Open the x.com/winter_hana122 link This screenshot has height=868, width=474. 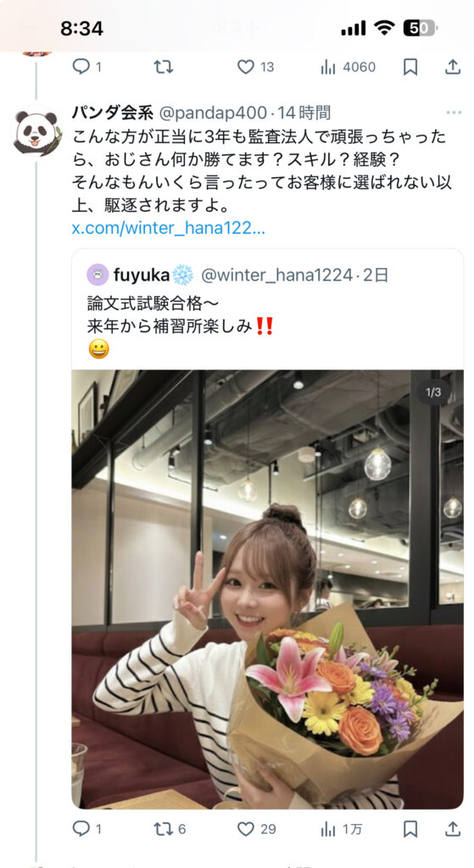tap(169, 228)
